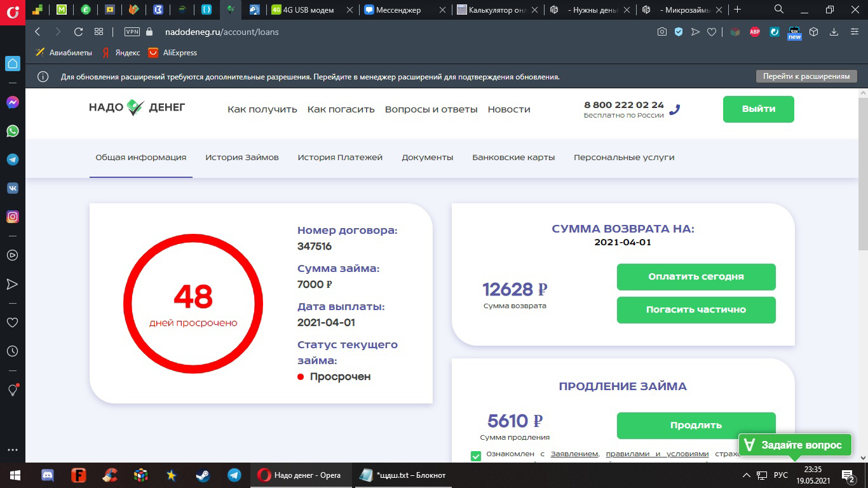868x488 pixels.
Task: Open the Яндекс bookmark
Action: (121, 53)
